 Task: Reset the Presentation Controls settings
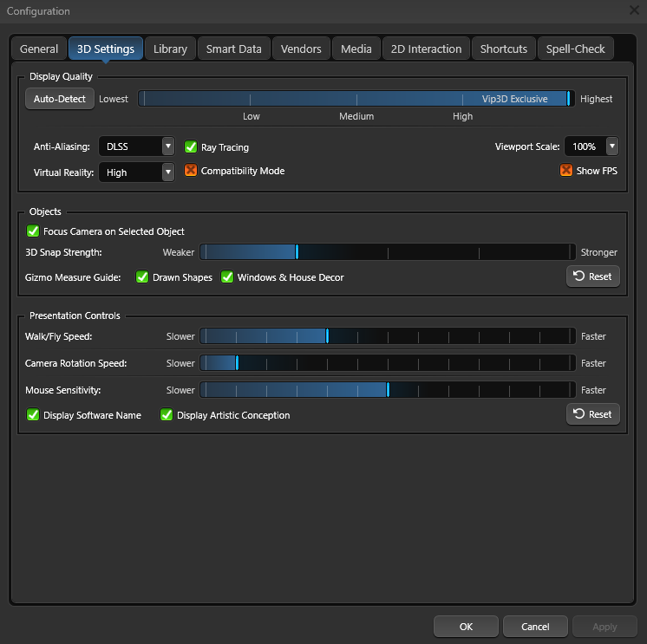592,414
